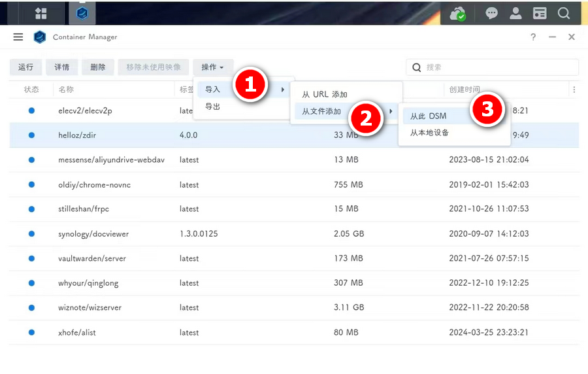The width and height of the screenshot is (588, 374).
Task: Click status dot of wiznote/wizserver row
Action: [x=31, y=307]
